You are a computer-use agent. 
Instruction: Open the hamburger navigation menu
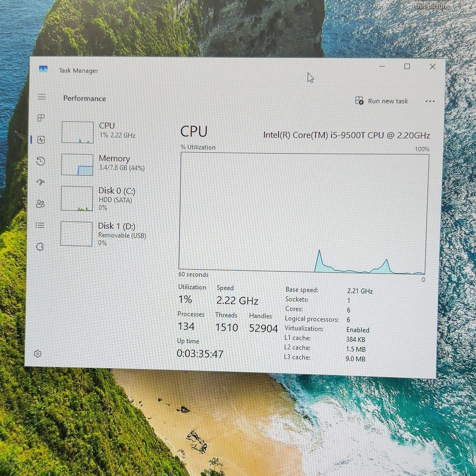coord(42,97)
